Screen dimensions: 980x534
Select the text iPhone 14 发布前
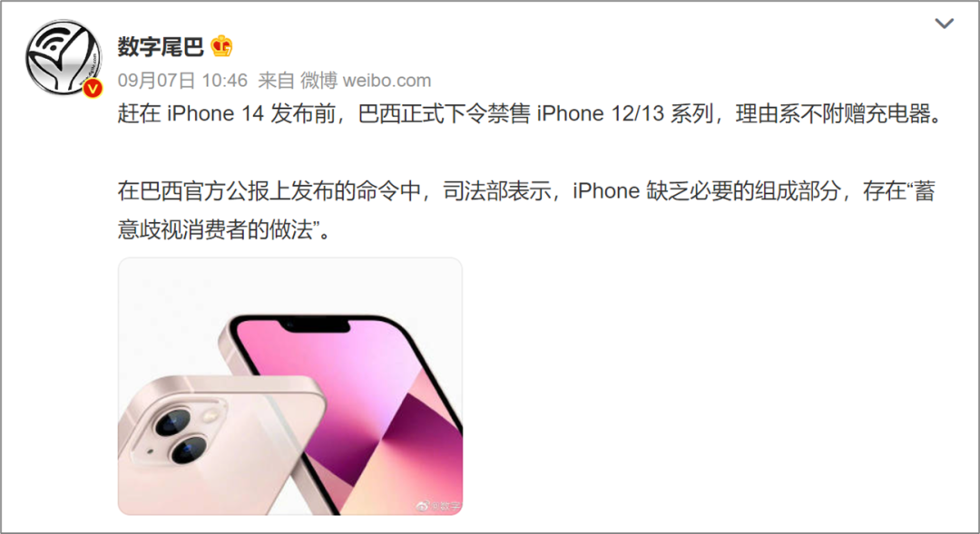[250, 114]
